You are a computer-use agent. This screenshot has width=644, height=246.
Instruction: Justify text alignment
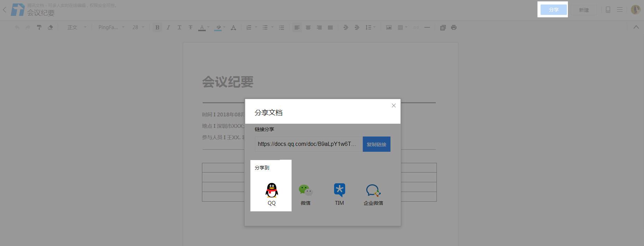330,27
